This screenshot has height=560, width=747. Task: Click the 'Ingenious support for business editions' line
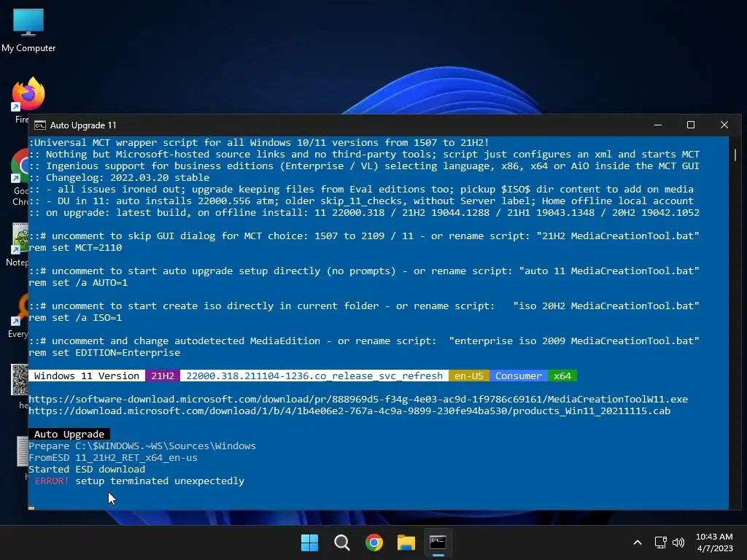(x=364, y=166)
